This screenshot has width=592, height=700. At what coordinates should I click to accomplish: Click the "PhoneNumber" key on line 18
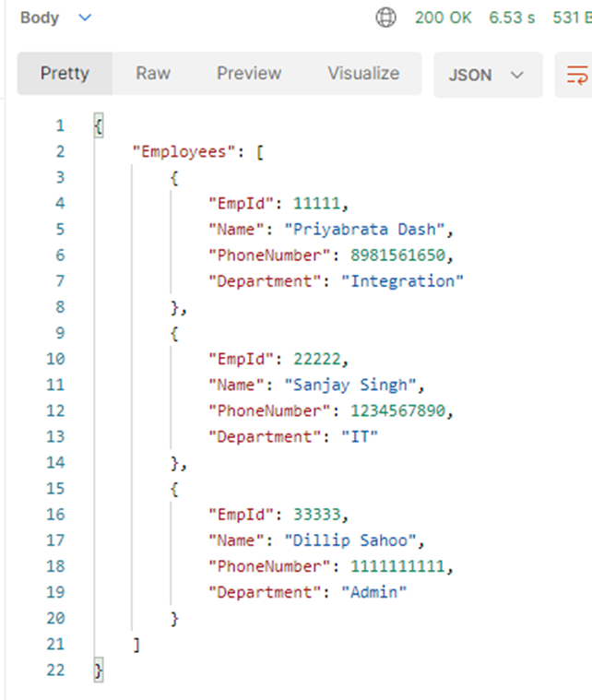click(x=269, y=566)
